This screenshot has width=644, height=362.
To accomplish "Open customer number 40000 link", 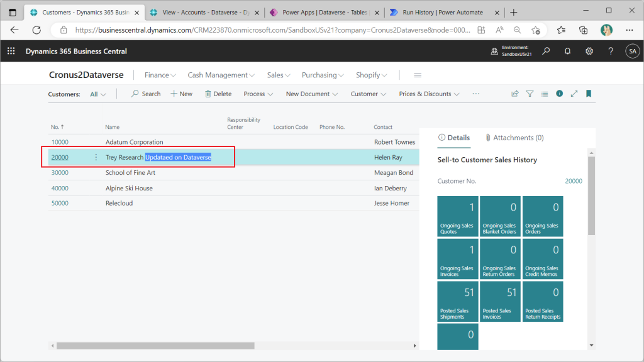I will coord(60,188).
